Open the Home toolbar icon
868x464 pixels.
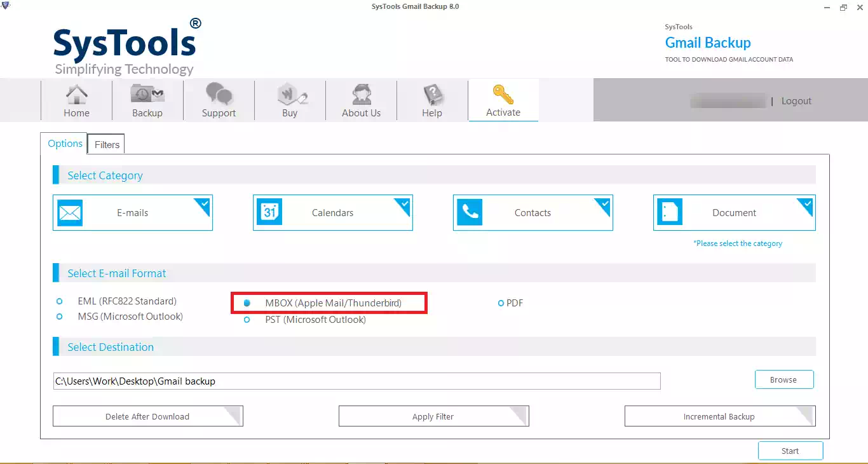[77, 95]
